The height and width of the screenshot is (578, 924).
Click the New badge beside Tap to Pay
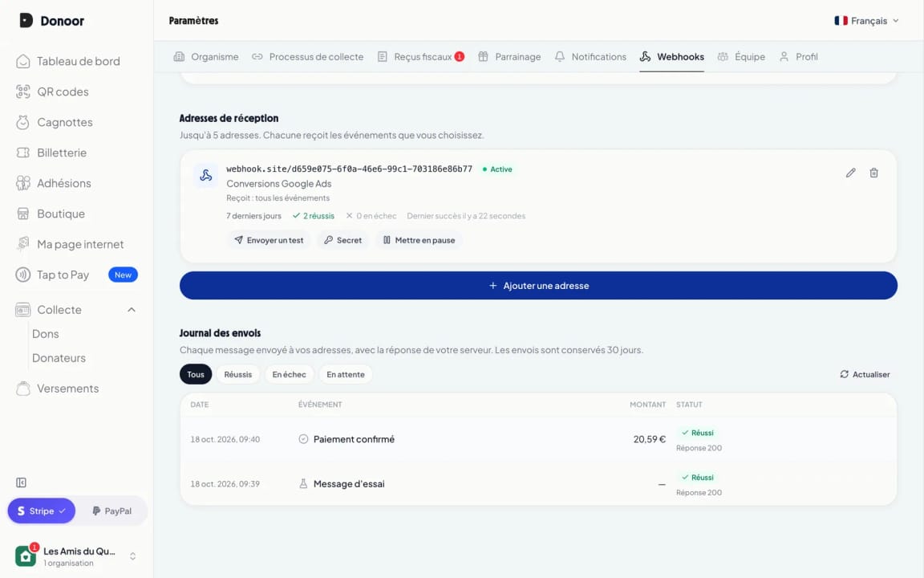(123, 275)
